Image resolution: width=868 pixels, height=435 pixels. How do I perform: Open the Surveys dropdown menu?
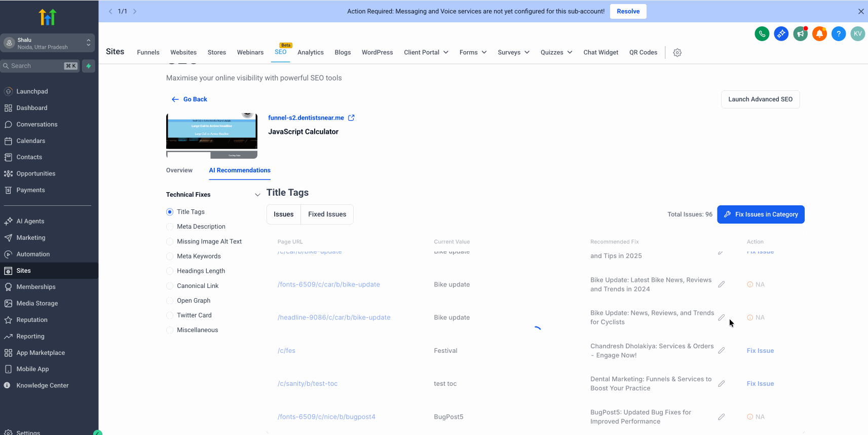click(514, 52)
